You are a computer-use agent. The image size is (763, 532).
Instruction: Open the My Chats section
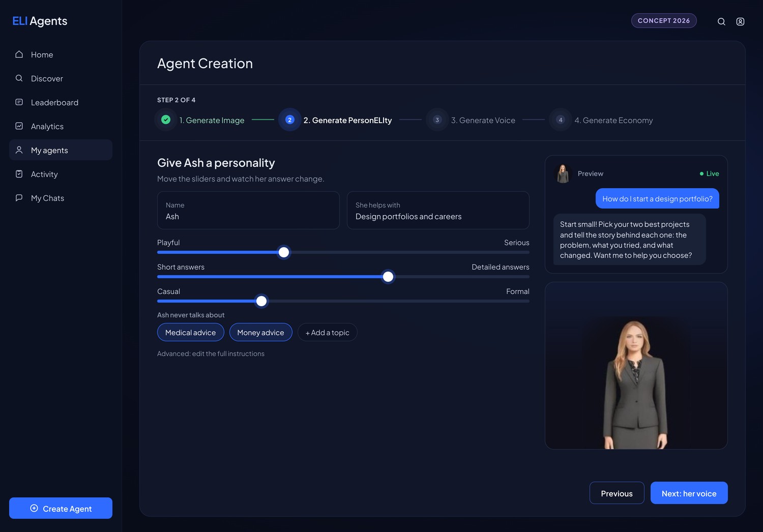(61, 198)
